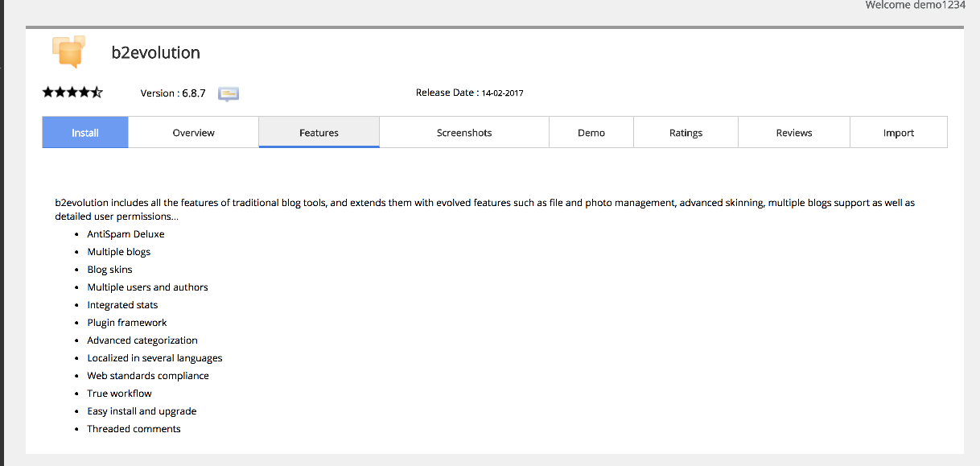The width and height of the screenshot is (980, 466).
Task: Select the AntiSpam Deluxe list item
Action: pyautogui.click(x=126, y=234)
